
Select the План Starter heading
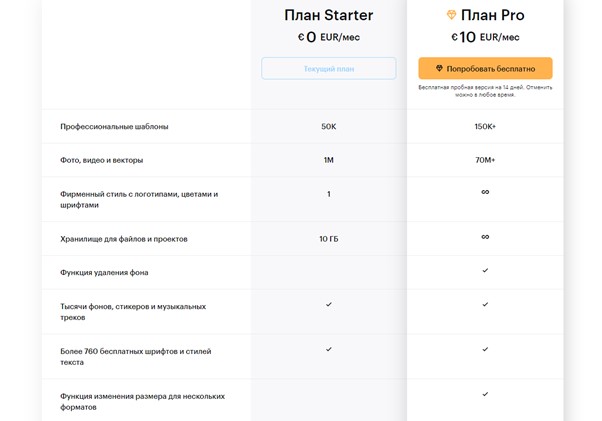click(x=329, y=15)
